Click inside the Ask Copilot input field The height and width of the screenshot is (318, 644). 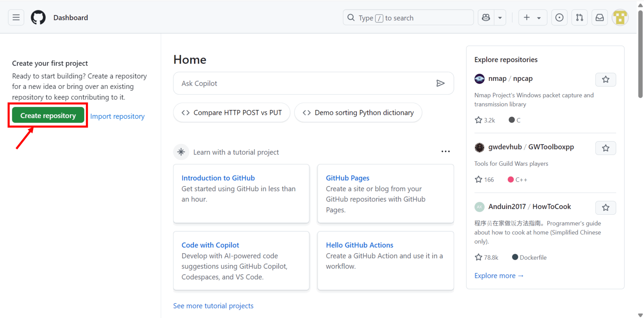point(283,83)
